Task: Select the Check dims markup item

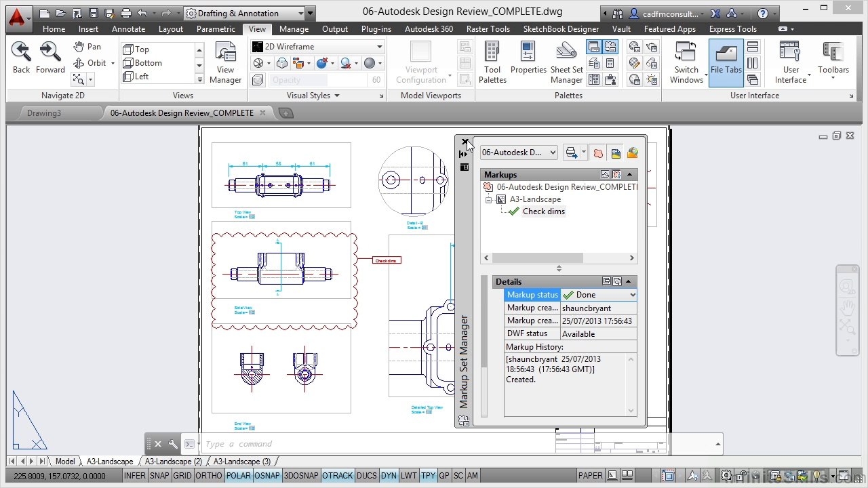Action: (x=543, y=211)
